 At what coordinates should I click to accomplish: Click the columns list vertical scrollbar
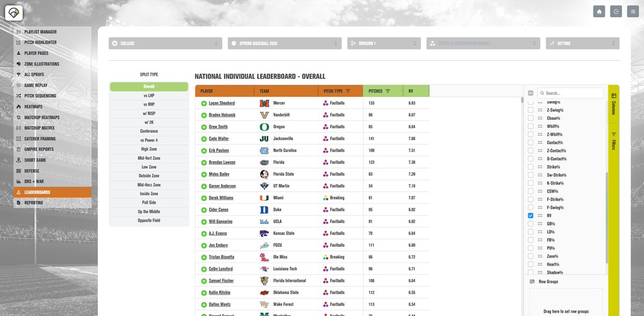(x=607, y=217)
